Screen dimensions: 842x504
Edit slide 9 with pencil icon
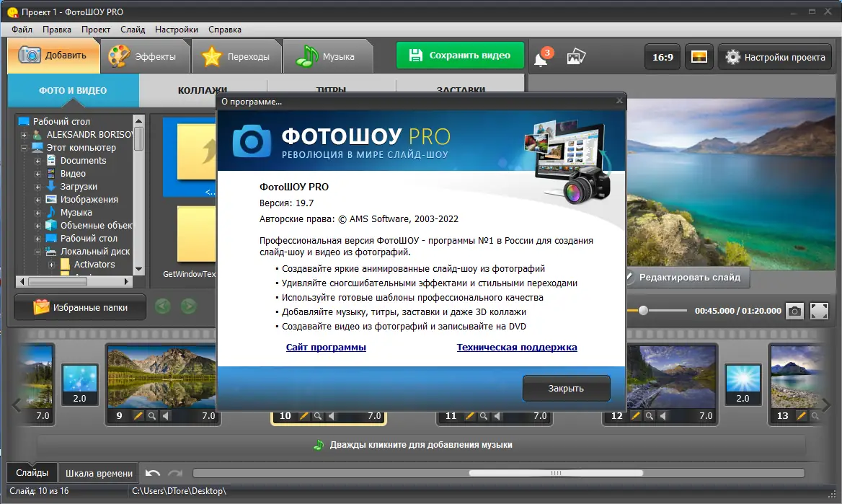point(138,416)
